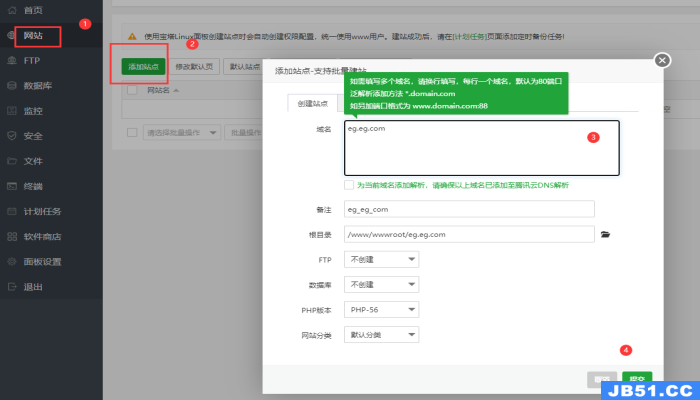Sort by the 网站名 column header
The width and height of the screenshot is (700, 400).
point(163,90)
